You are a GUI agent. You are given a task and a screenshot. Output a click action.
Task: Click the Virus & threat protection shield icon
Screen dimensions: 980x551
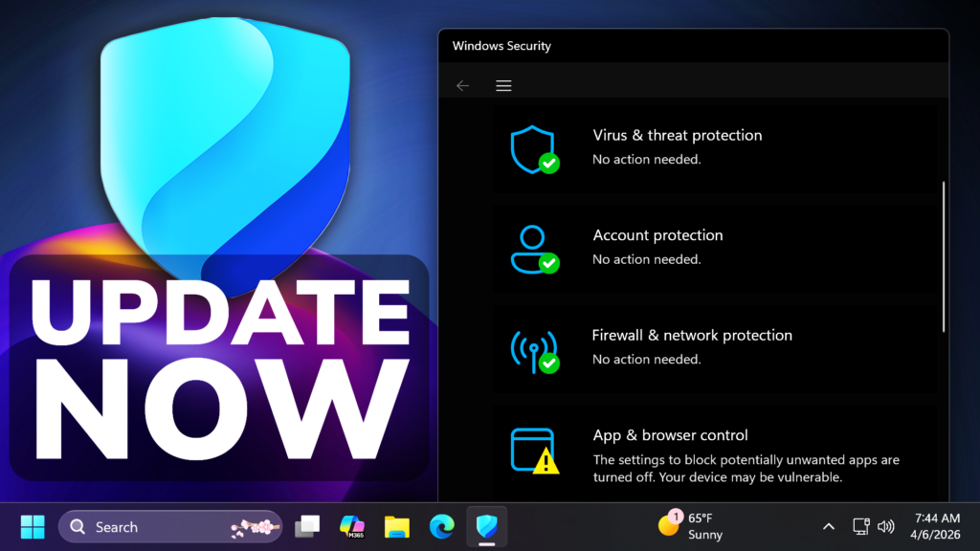pyautogui.click(x=533, y=148)
